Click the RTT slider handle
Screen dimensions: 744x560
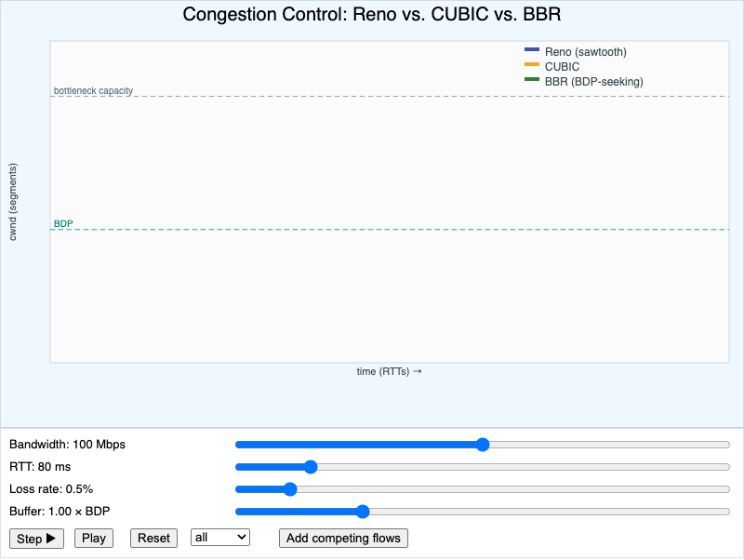click(311, 467)
